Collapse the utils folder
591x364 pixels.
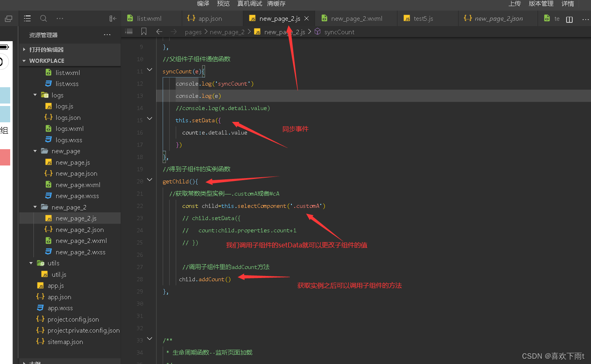pyautogui.click(x=31, y=263)
